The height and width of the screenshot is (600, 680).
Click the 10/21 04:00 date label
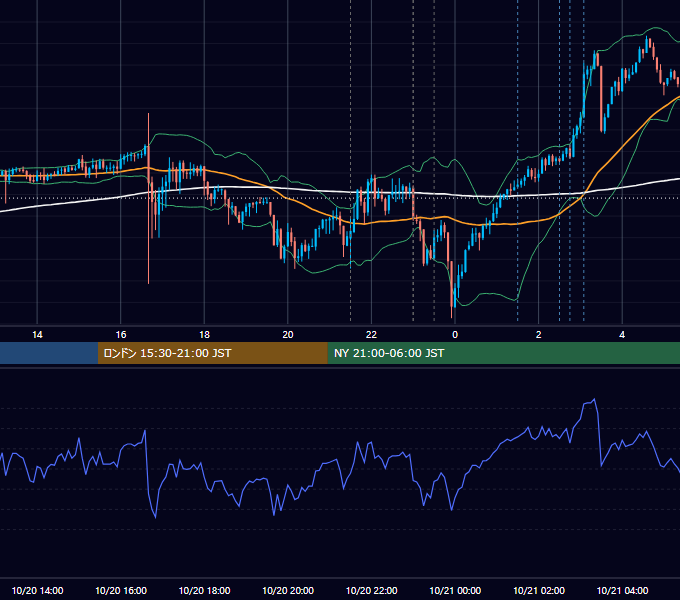tap(622, 590)
